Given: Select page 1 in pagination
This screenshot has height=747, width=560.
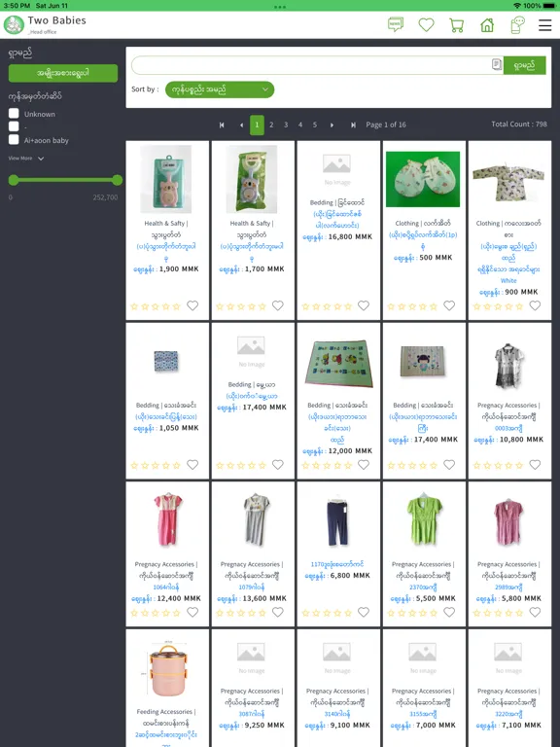Looking at the screenshot, I should [x=257, y=124].
